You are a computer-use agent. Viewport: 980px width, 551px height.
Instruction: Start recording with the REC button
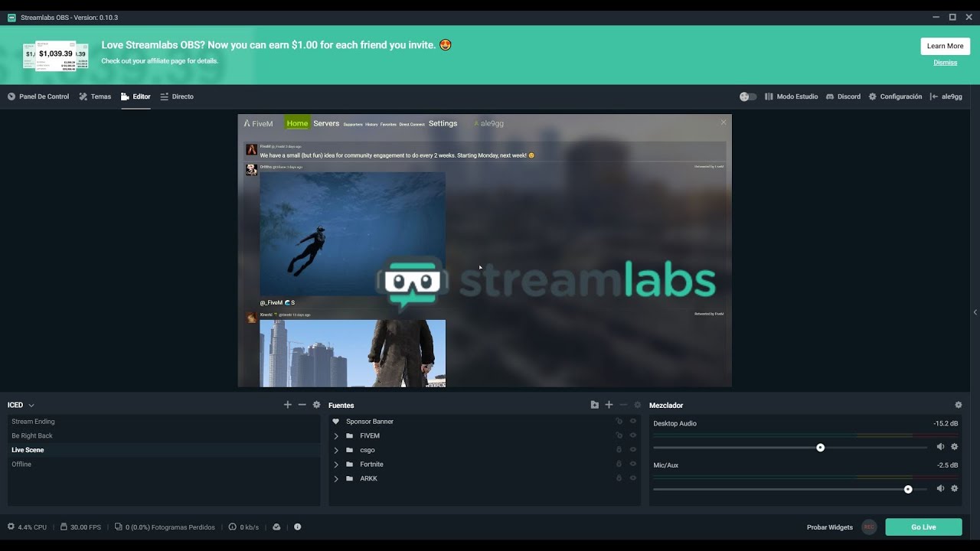point(869,527)
